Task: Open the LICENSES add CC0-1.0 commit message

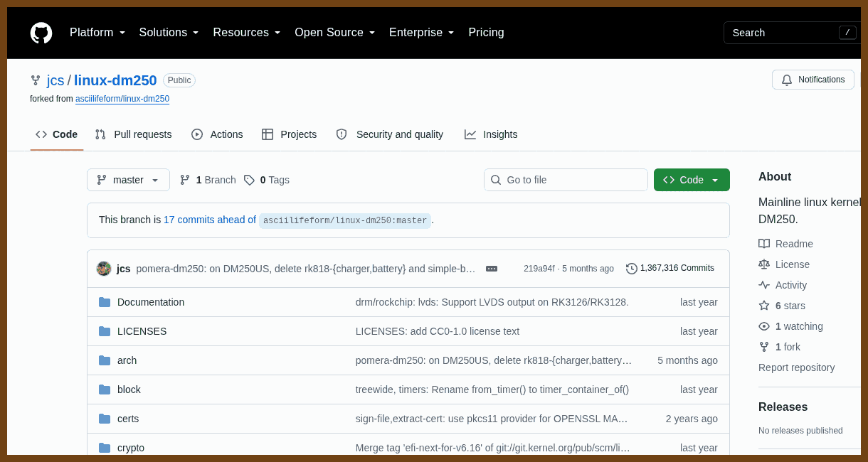Action: click(438, 331)
